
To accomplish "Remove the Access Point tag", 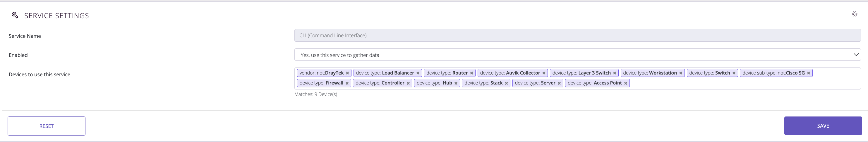I will (x=626, y=83).
